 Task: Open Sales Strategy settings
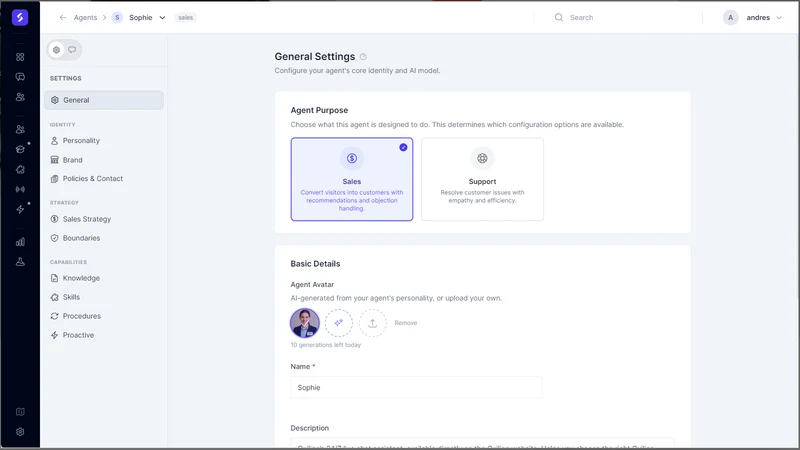(87, 219)
